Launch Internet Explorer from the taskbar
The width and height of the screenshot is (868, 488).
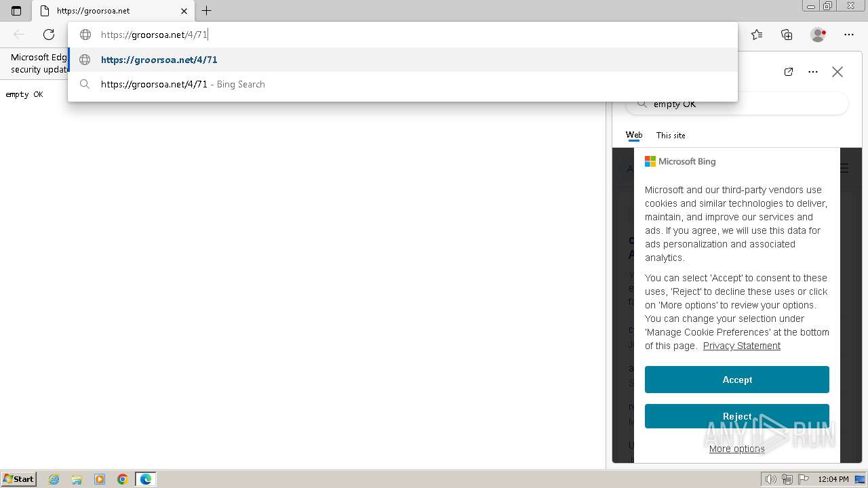pyautogui.click(x=54, y=479)
